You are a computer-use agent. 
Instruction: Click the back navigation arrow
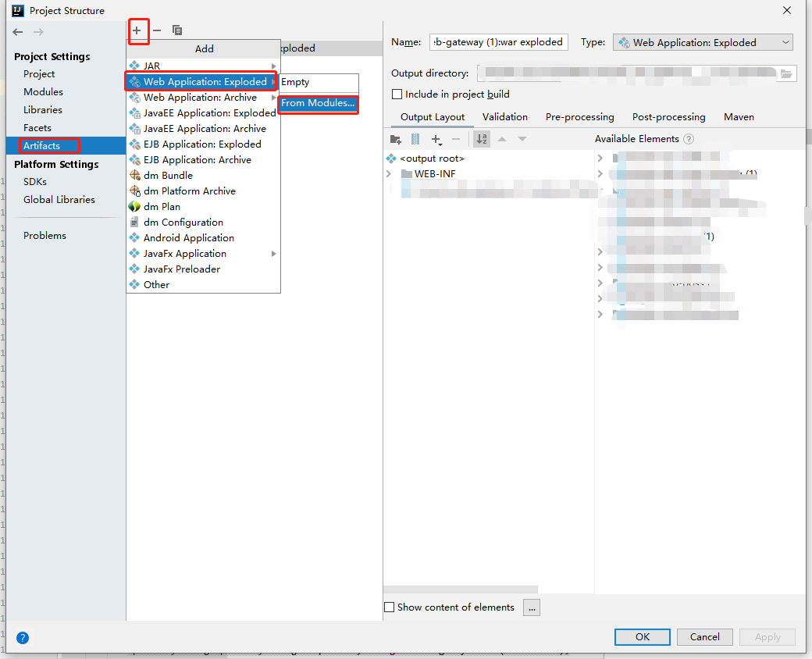click(18, 32)
